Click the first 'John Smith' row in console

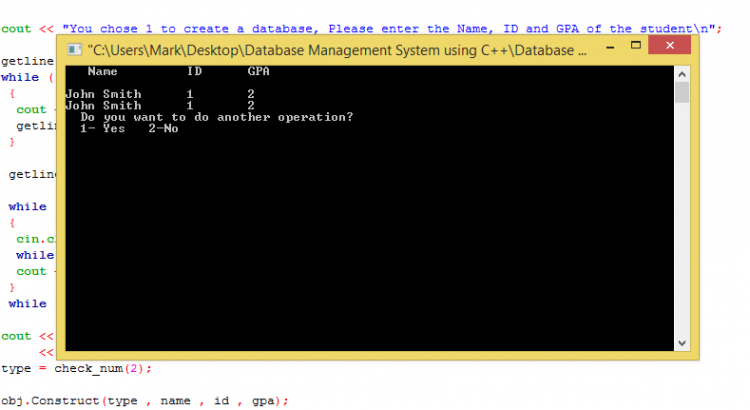160,94
